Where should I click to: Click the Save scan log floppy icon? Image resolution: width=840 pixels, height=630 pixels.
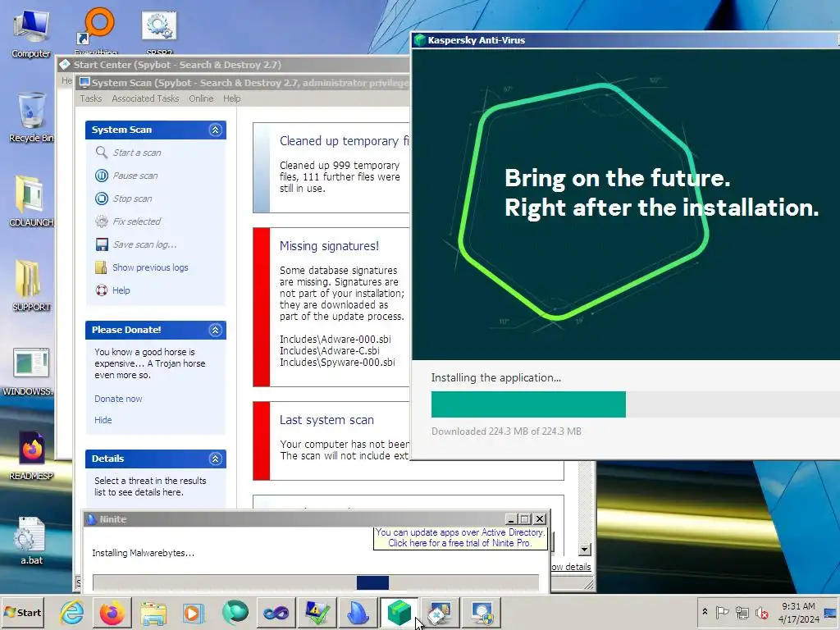pyautogui.click(x=101, y=244)
